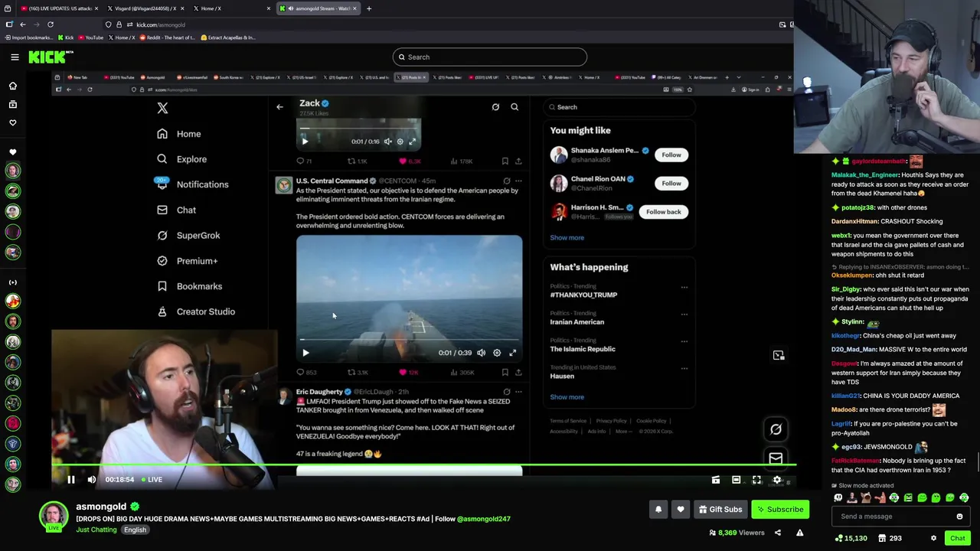Click the green Subscribe button

[780, 510]
